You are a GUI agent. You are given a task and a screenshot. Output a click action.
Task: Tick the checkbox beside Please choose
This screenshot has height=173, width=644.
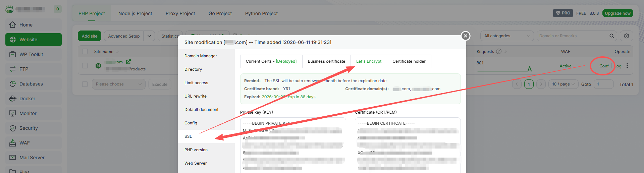click(x=85, y=84)
